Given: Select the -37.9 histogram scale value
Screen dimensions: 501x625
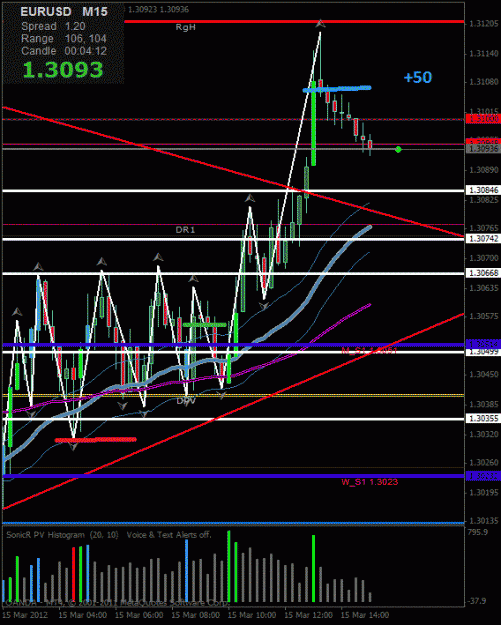Looking at the screenshot, I should click(476, 601).
